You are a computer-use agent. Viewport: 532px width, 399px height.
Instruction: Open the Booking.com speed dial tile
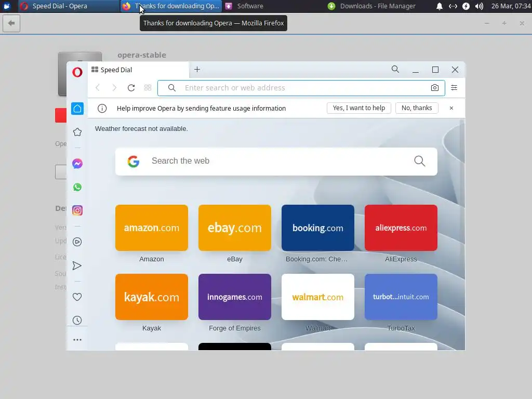pyautogui.click(x=318, y=228)
